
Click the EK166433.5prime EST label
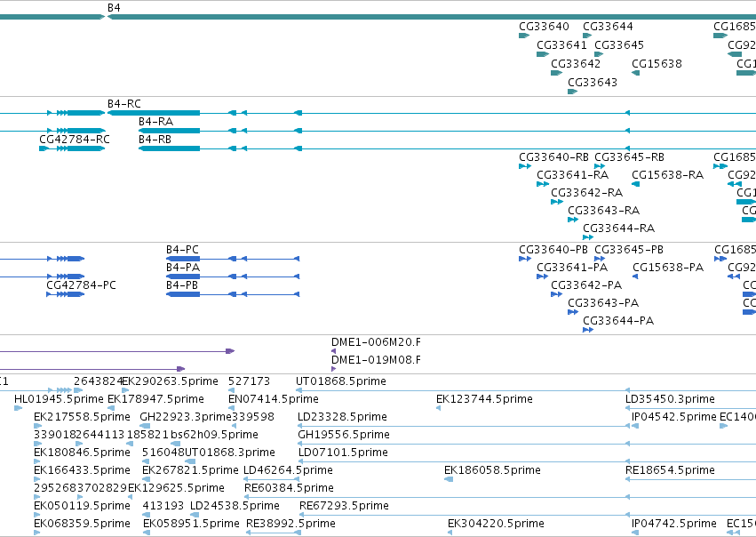coord(82,470)
